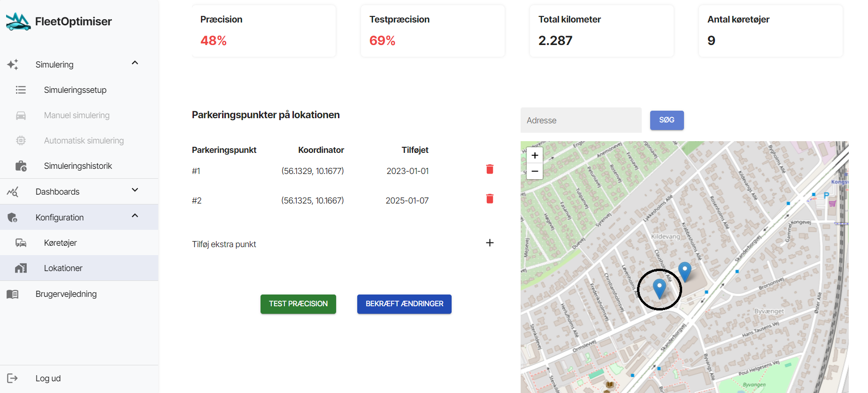This screenshot has width=868, height=393.
Task: Delete parking point #1 with trash icon
Action: pos(490,169)
